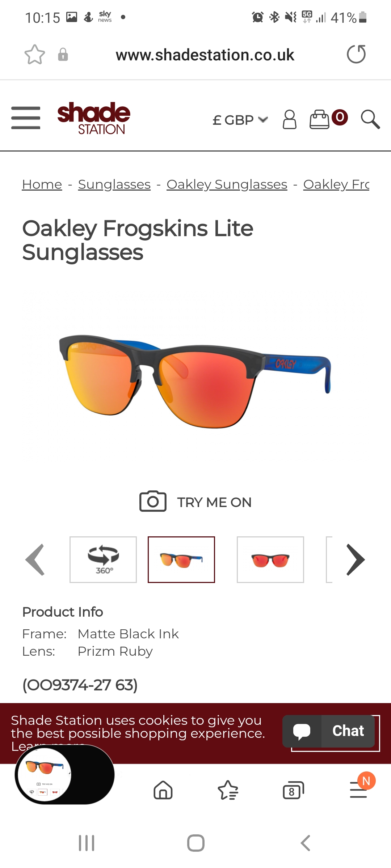Screen dimensions: 391x868
Task: Show next product thumbnails with right chevron
Action: click(x=356, y=559)
